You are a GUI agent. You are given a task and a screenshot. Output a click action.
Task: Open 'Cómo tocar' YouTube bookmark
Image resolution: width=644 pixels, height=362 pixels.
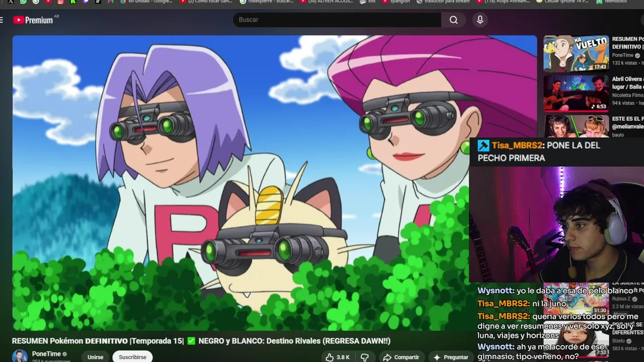coord(206,2)
